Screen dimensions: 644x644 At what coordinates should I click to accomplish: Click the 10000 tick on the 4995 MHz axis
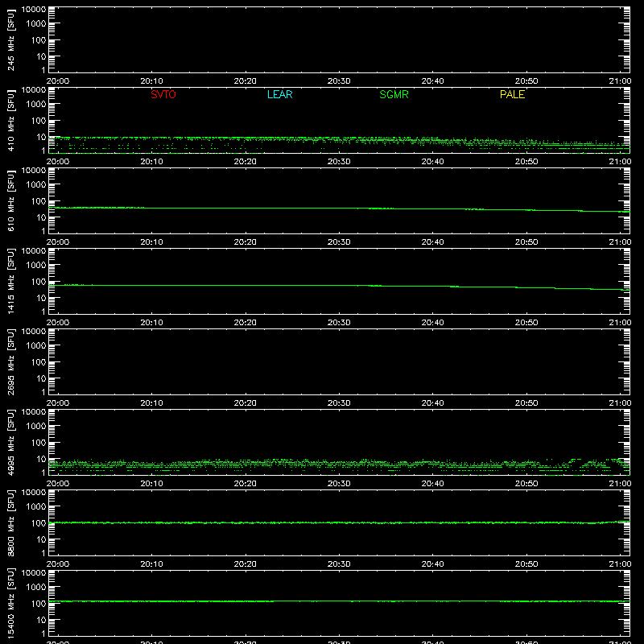point(34,412)
